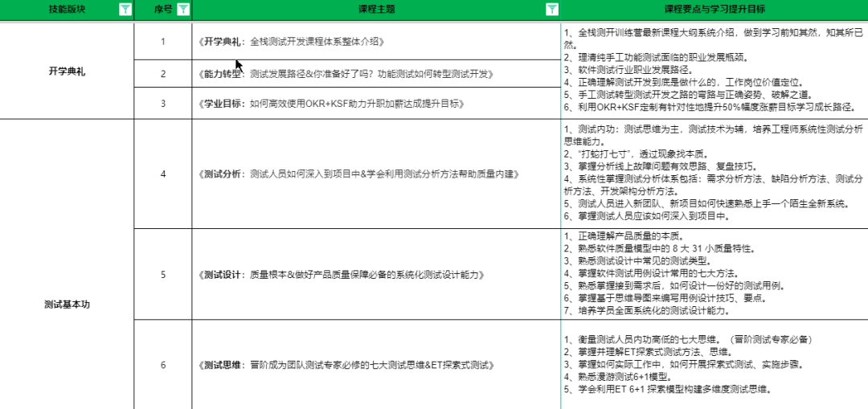Select sequence number cell 4

coord(163,174)
